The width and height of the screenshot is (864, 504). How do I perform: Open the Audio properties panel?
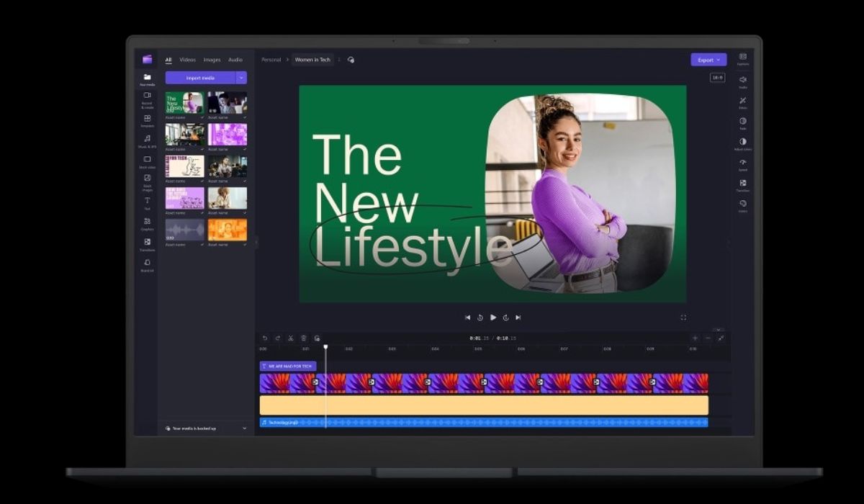click(x=742, y=81)
